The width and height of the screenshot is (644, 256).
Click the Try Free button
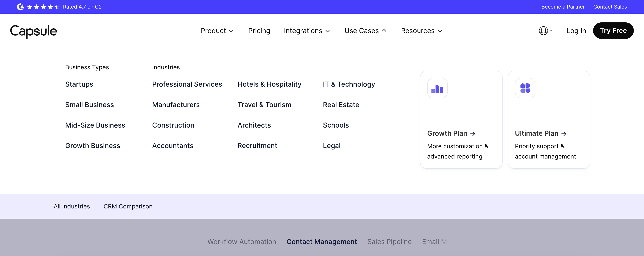pyautogui.click(x=613, y=31)
